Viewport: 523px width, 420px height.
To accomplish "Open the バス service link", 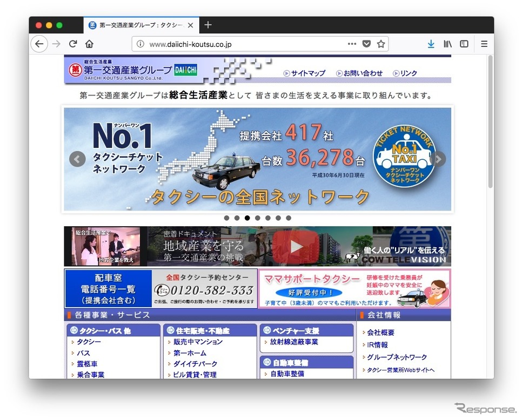I will click(83, 353).
